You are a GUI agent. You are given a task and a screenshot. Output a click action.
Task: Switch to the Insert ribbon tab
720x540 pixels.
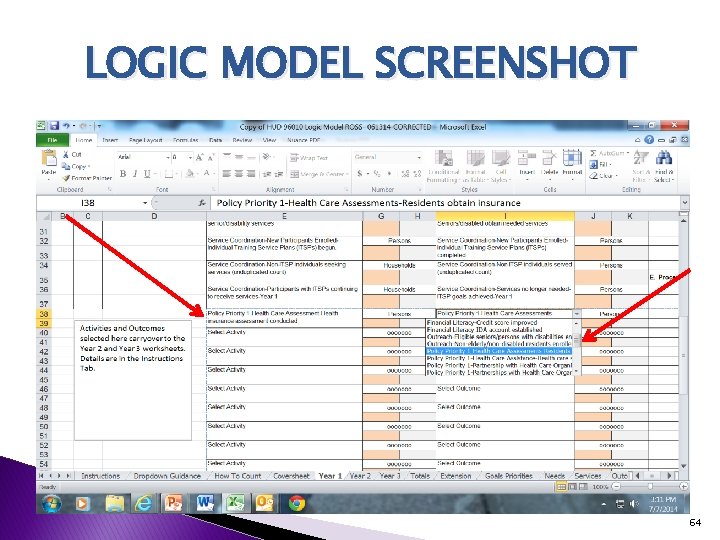tap(110, 140)
